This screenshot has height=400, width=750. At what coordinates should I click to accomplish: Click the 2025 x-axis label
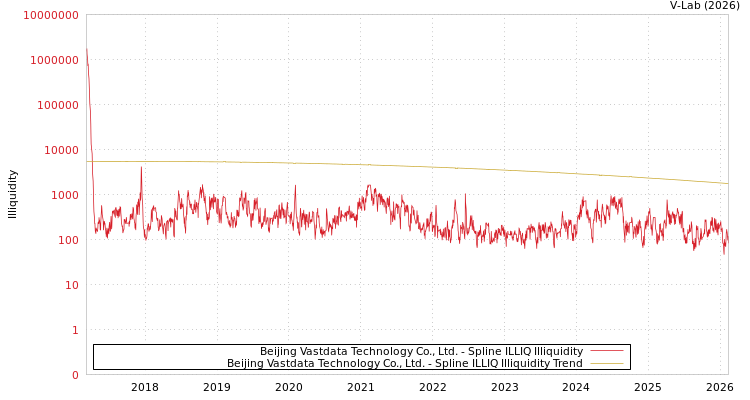pos(648,387)
